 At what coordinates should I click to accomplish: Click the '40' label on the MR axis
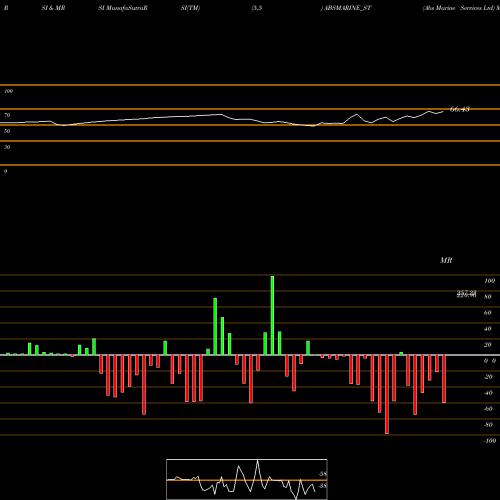click(x=488, y=329)
